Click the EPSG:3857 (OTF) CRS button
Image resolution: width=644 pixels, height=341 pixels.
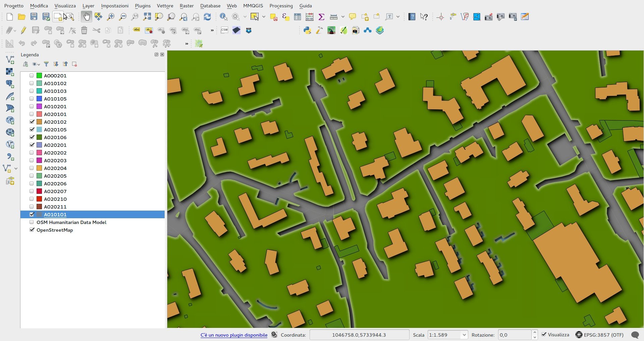tap(599, 335)
